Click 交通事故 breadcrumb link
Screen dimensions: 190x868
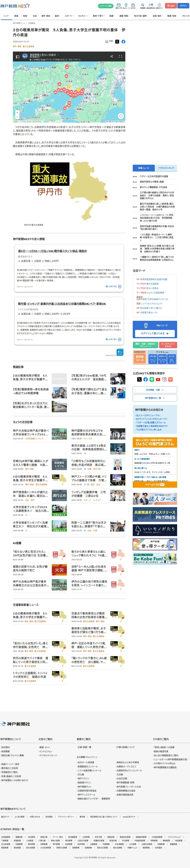pyautogui.click(x=32, y=23)
